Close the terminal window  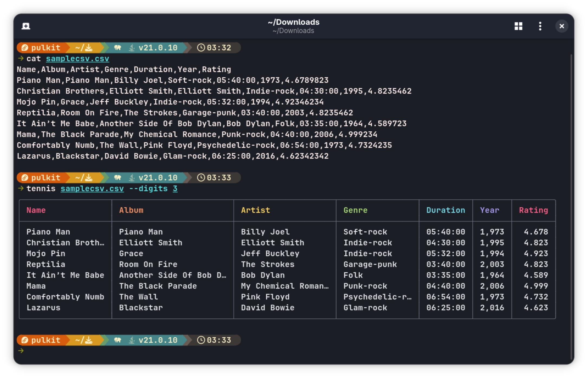(x=561, y=26)
